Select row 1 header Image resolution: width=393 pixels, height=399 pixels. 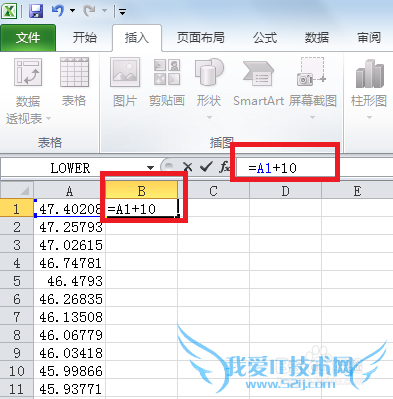17,209
